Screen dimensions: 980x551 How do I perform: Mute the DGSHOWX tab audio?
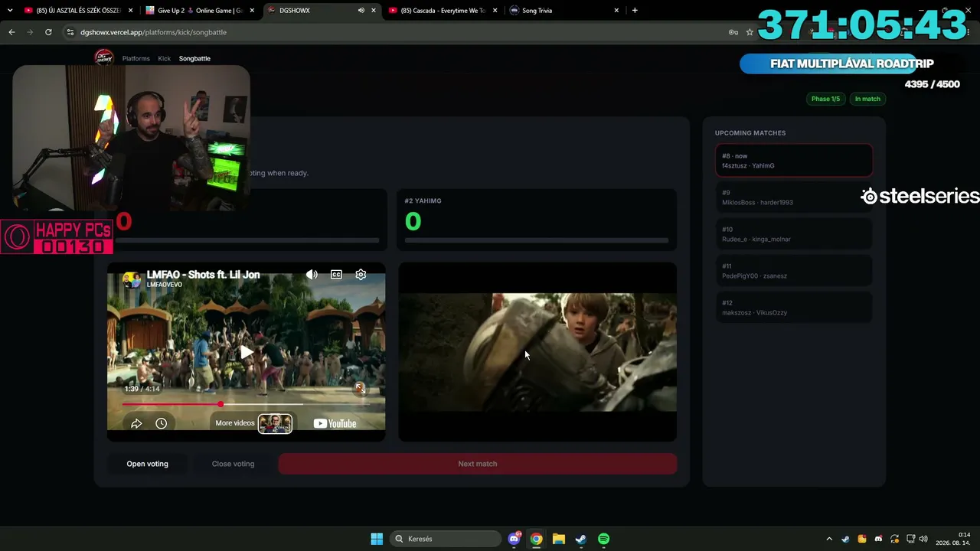[x=361, y=11]
